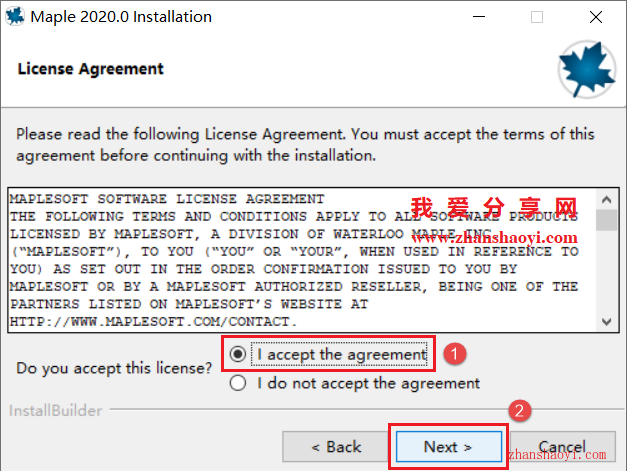Image resolution: width=627 pixels, height=471 pixels.
Task: Select the I accept the agreement radio button
Action: (x=238, y=354)
